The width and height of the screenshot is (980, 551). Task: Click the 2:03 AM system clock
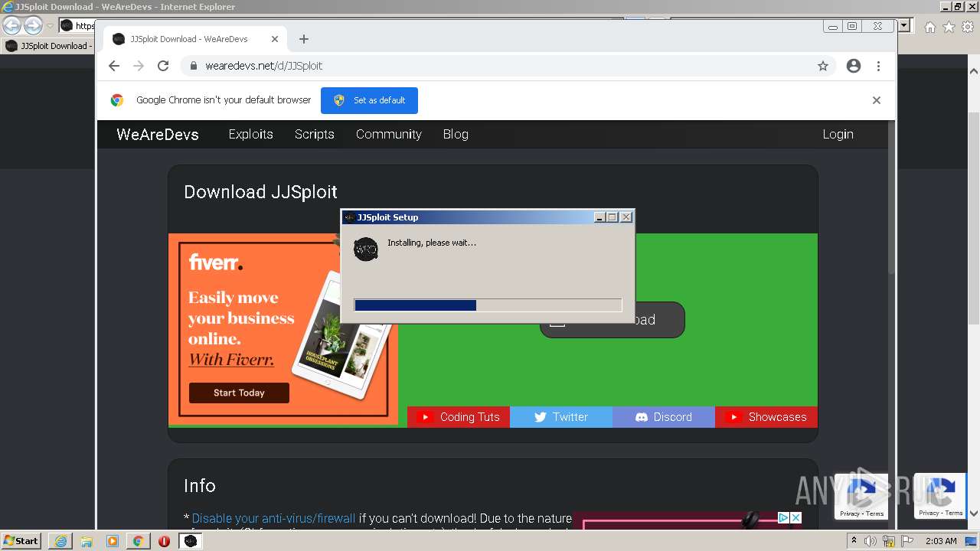point(941,541)
